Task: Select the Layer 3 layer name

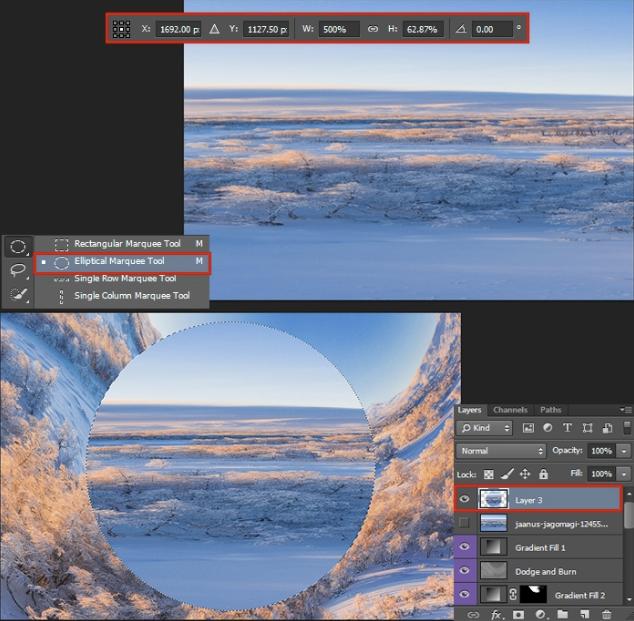Action: click(x=528, y=501)
